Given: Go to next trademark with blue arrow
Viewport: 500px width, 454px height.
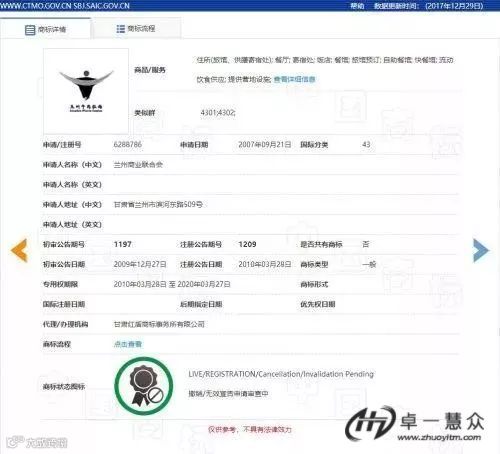Looking at the screenshot, I should [x=481, y=250].
